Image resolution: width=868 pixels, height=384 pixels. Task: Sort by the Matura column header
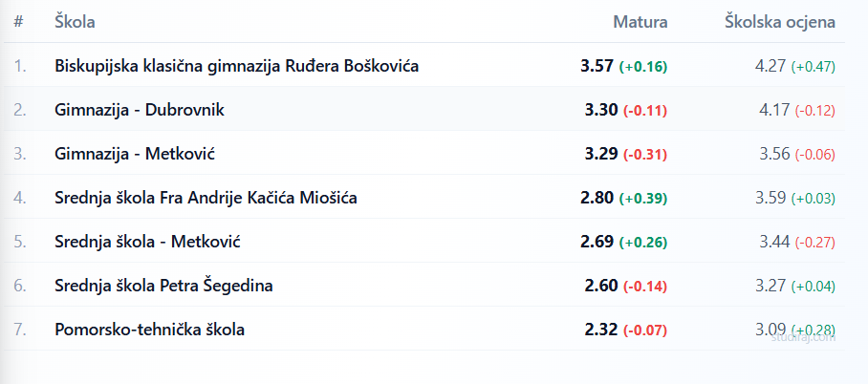(640, 22)
